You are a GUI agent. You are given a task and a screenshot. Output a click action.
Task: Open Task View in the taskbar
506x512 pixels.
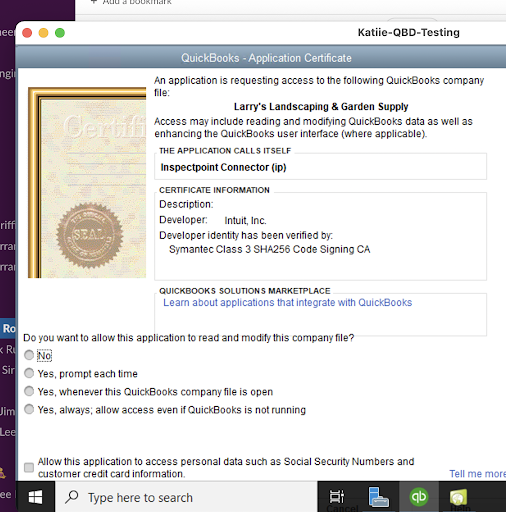(337, 497)
